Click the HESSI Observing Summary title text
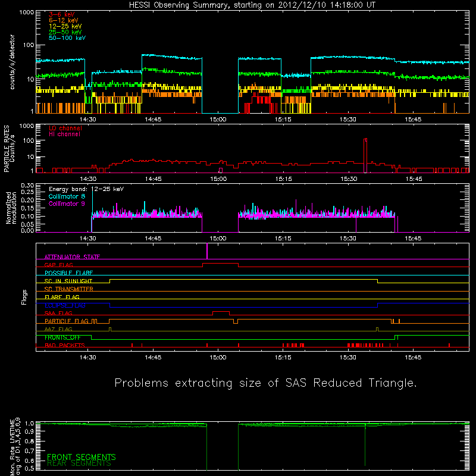This screenshot has height=476, width=476. tap(252, 5)
